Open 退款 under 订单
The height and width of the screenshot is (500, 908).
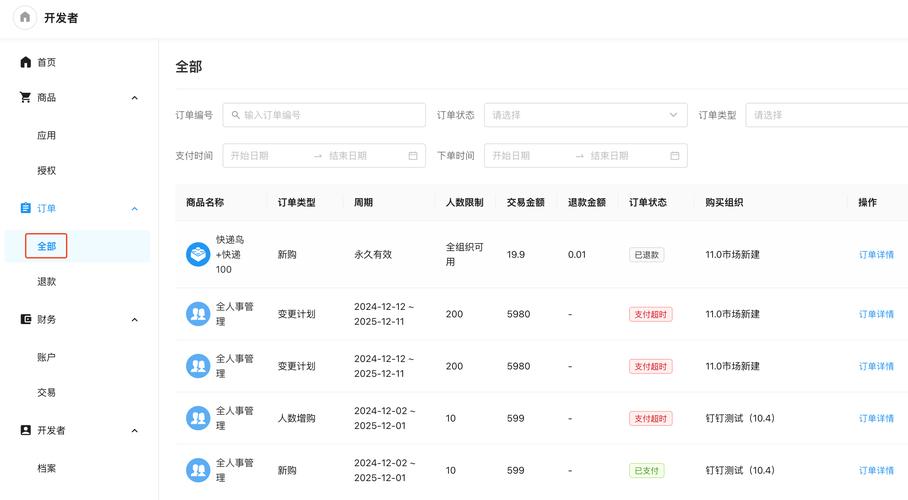[x=47, y=281]
